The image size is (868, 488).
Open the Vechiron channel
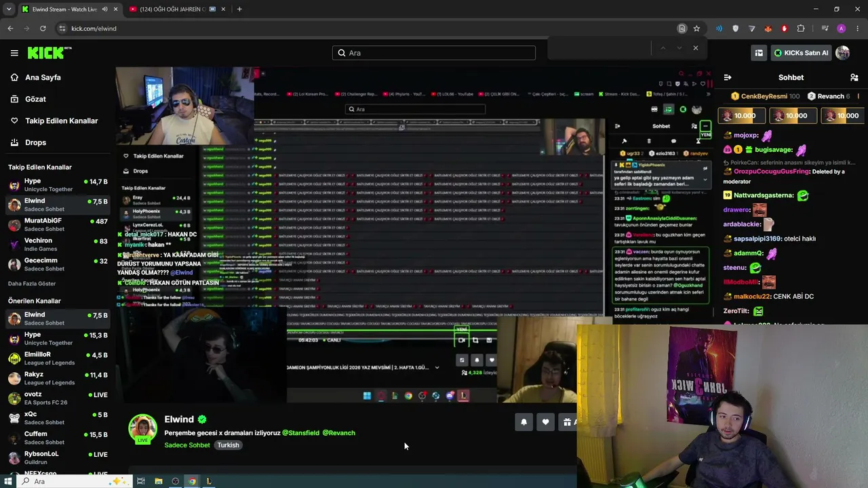58,244
